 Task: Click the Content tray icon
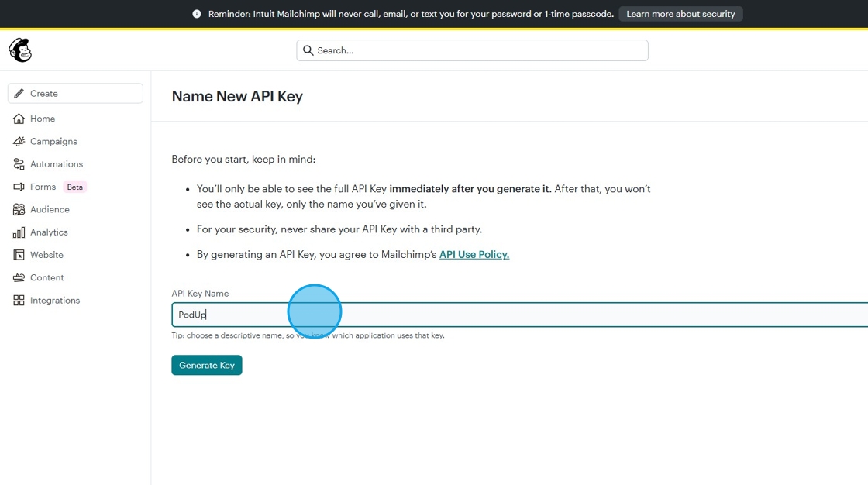click(19, 277)
